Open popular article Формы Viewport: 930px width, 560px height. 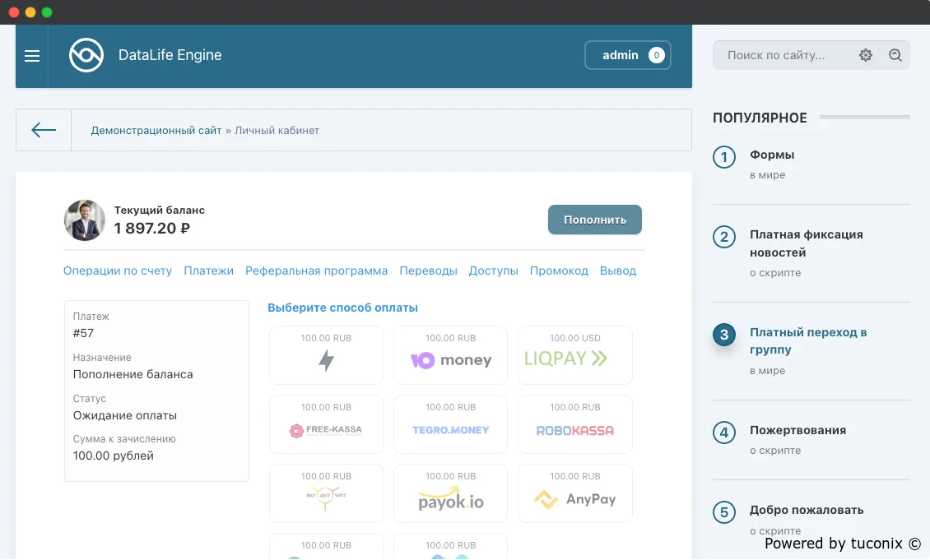tap(772, 155)
